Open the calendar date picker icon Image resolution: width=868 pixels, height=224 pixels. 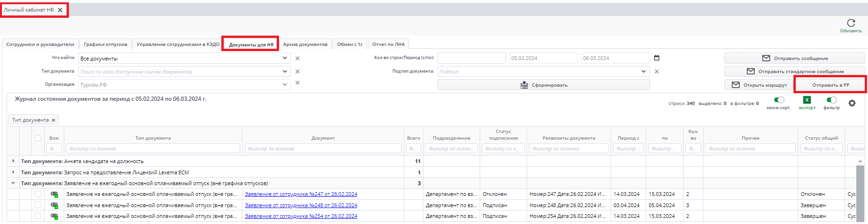(657, 58)
